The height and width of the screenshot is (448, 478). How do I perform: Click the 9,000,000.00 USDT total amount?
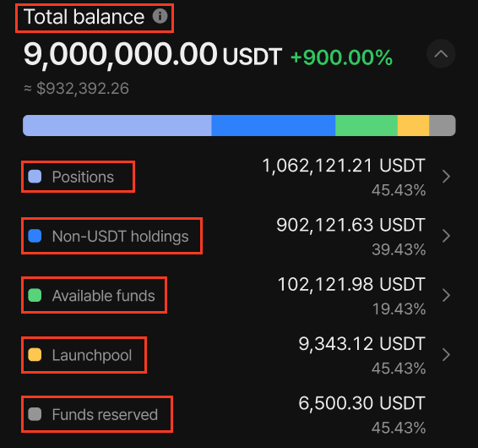coord(153,55)
